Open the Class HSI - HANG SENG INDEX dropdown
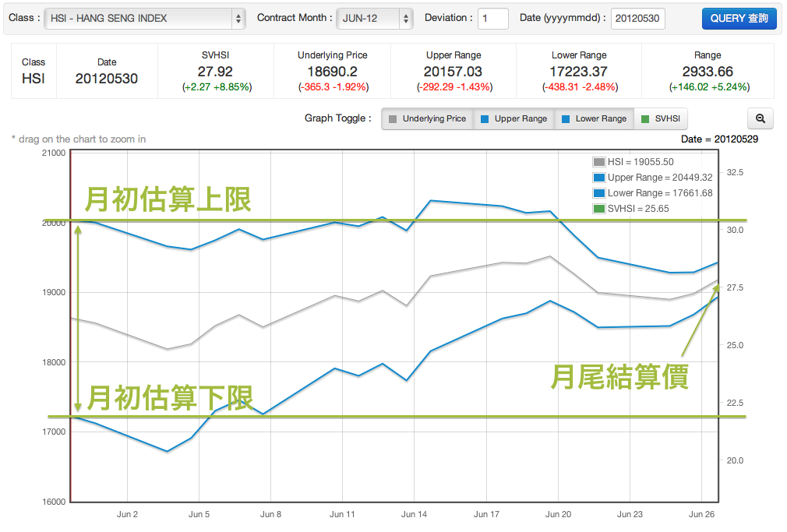This screenshot has height=532, width=787. (145, 19)
